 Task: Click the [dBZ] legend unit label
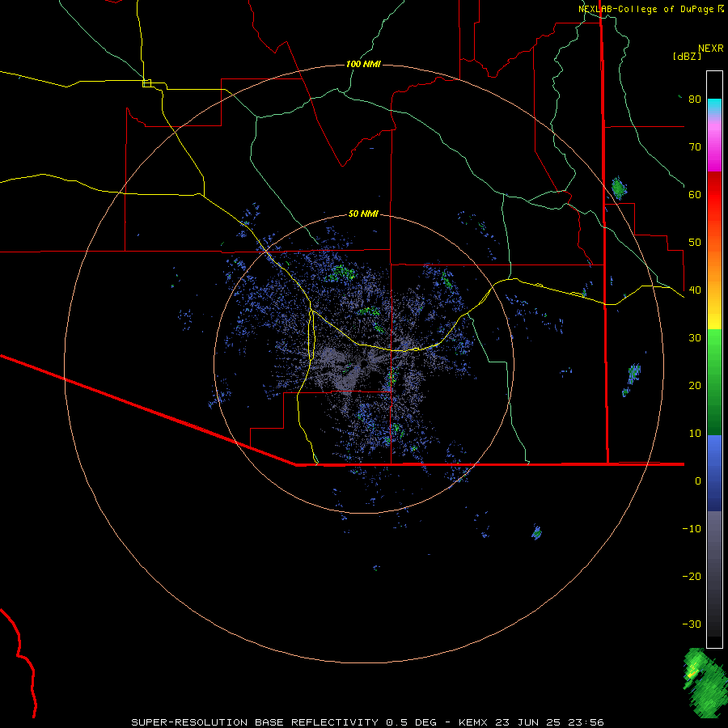click(687, 56)
